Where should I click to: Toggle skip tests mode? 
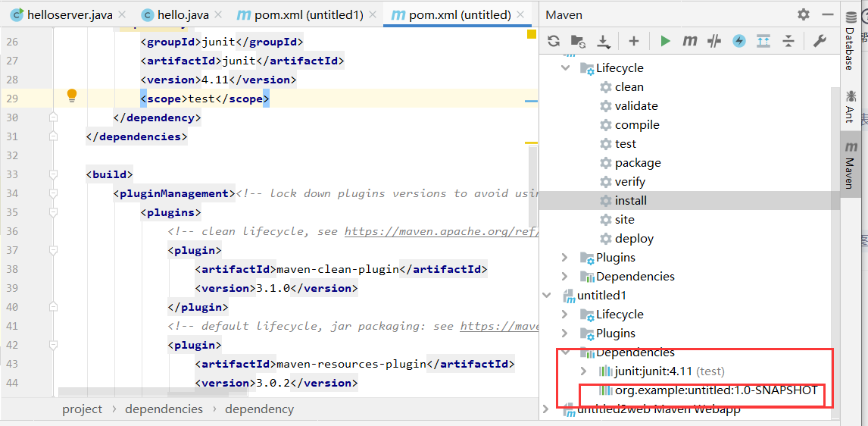tap(715, 40)
